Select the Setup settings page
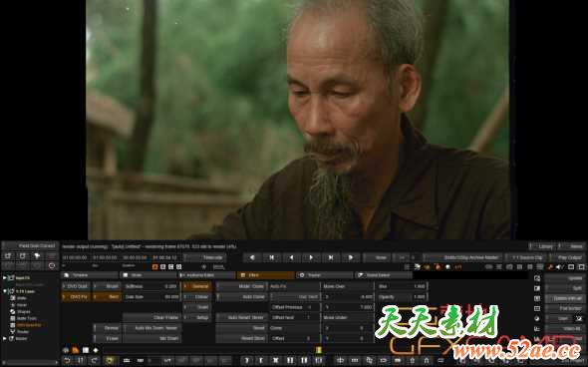The width and height of the screenshot is (588, 367). (197, 317)
